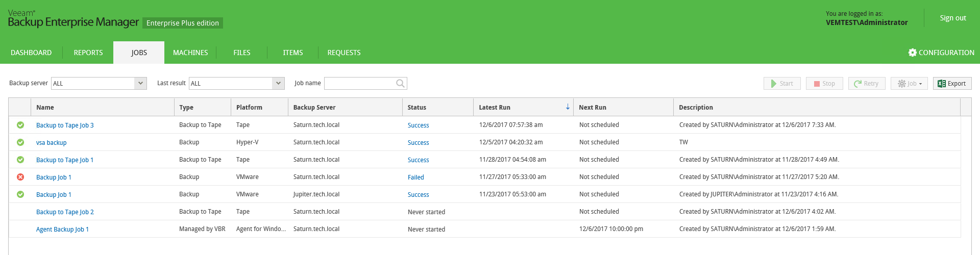Click the TW description cell

(x=683, y=142)
